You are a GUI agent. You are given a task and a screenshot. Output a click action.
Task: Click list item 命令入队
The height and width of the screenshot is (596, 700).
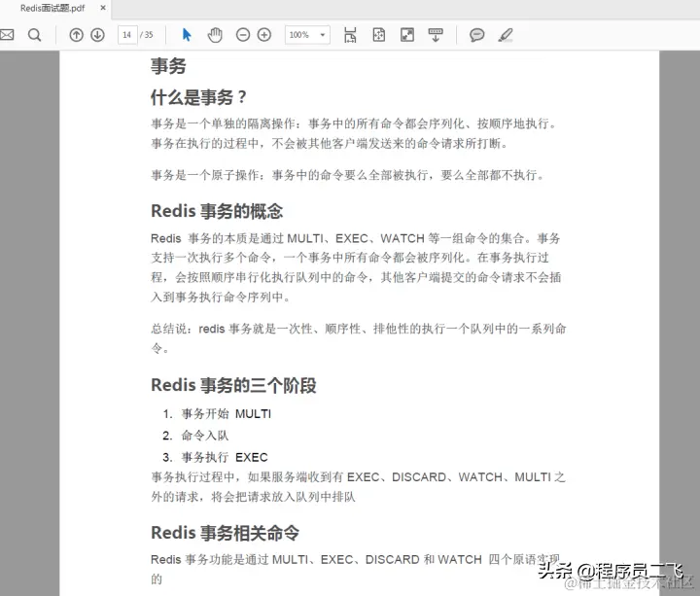click(x=205, y=436)
